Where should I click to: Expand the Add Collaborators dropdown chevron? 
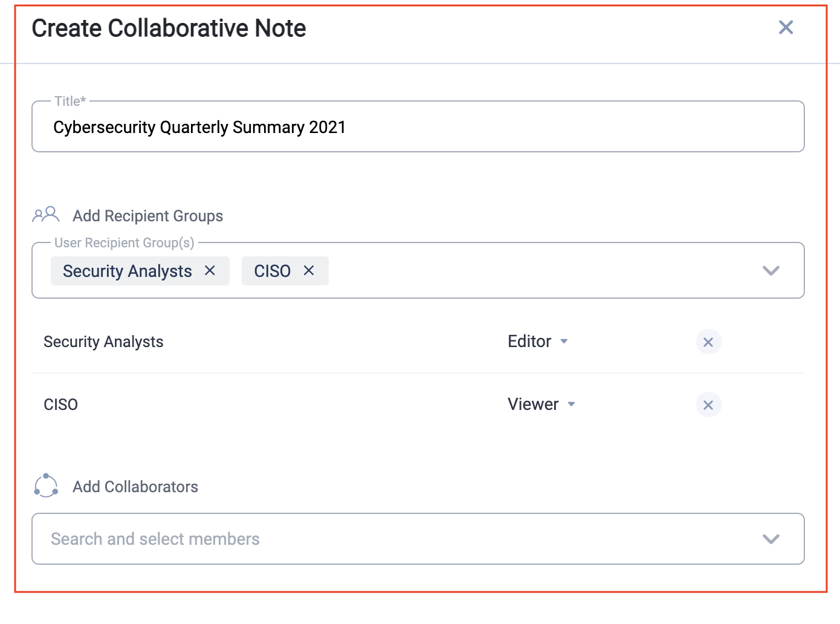tap(771, 539)
